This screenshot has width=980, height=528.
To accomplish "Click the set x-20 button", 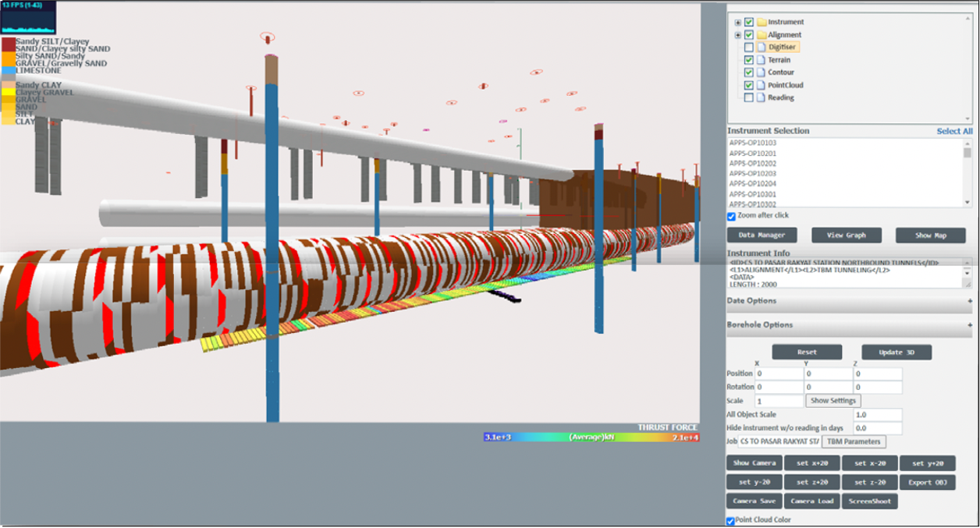I will (869, 463).
